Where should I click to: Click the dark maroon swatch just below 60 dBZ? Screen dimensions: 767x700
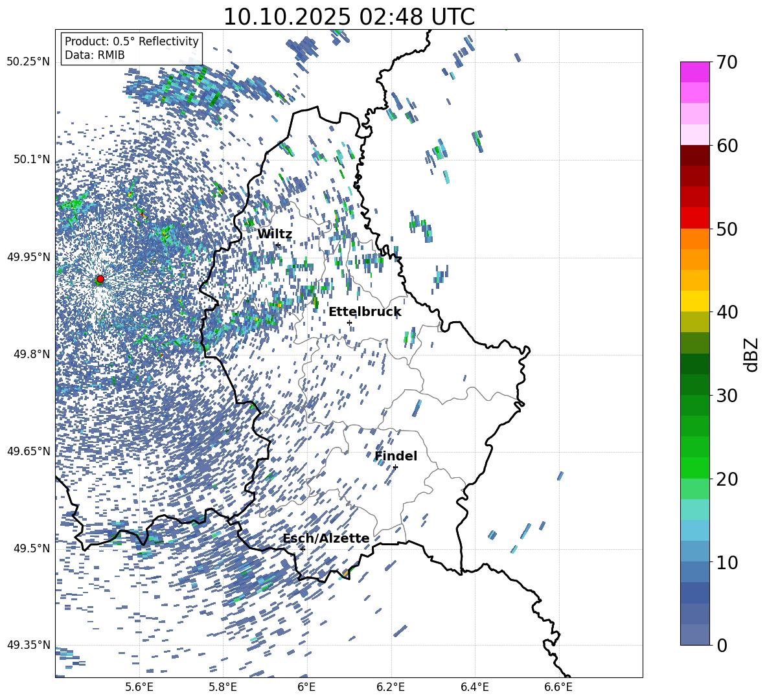(695, 155)
